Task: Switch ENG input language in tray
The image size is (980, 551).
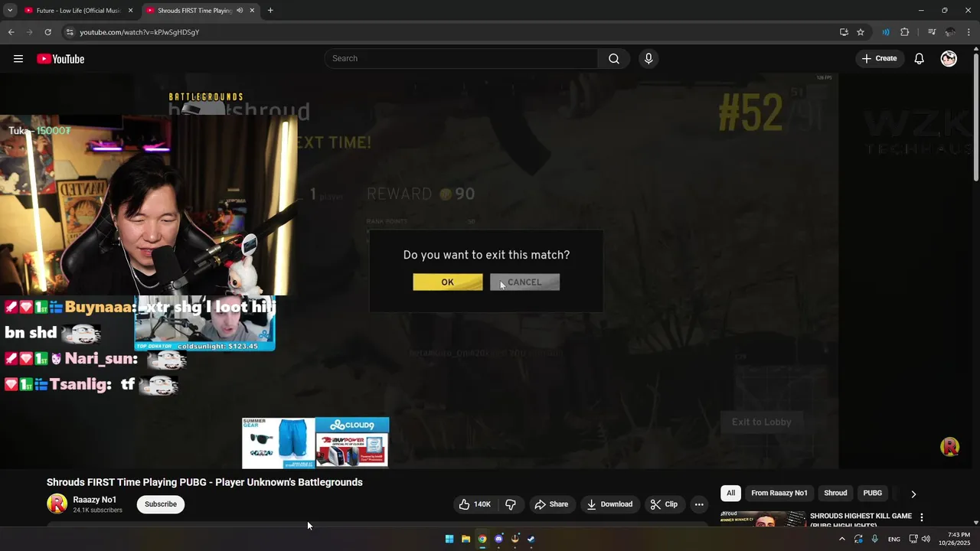Action: 893,540
